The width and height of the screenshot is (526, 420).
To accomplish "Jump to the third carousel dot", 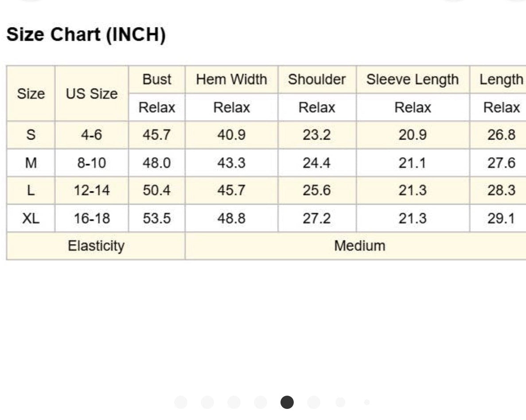I will pos(234,402).
